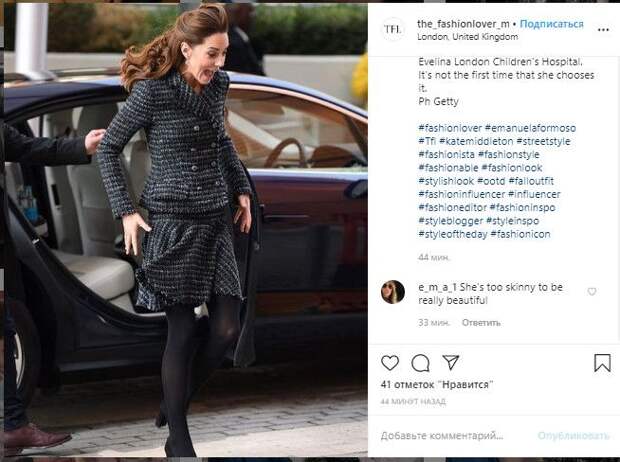The width and height of the screenshot is (620, 462).
Task: View the 41 likes count list
Action: (437, 384)
